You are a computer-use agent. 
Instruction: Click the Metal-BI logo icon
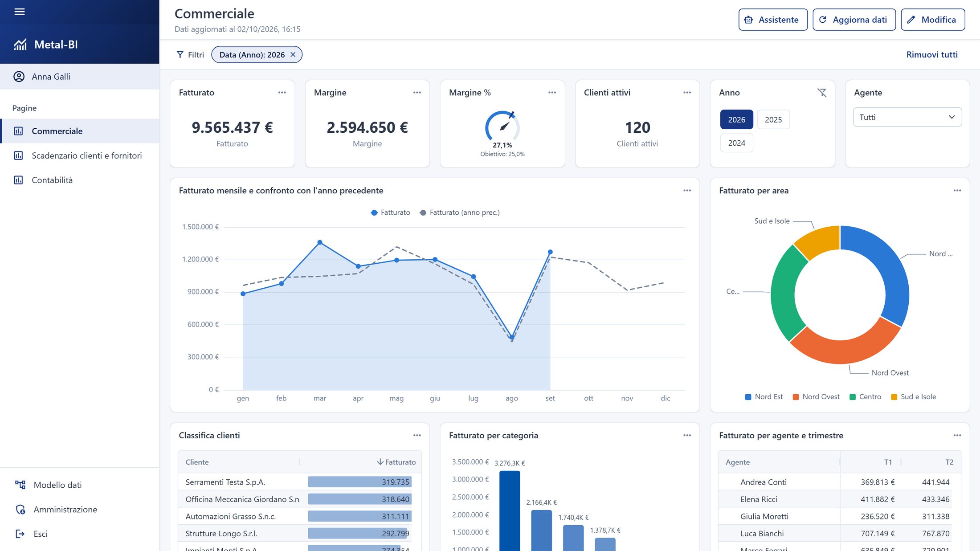click(20, 45)
